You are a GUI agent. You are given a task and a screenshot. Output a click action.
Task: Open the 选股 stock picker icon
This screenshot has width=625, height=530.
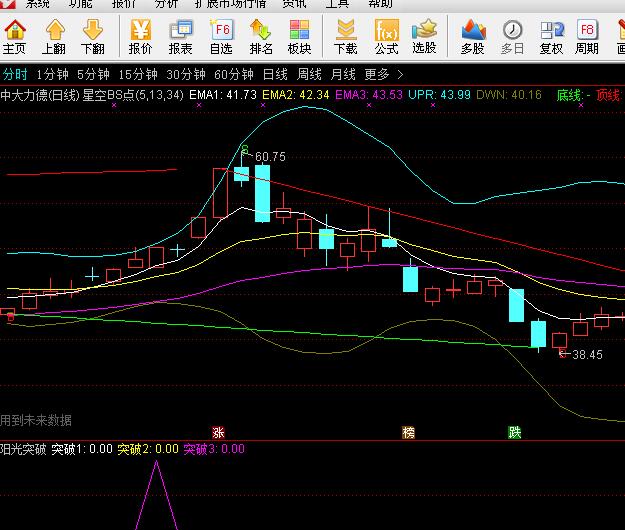click(424, 36)
